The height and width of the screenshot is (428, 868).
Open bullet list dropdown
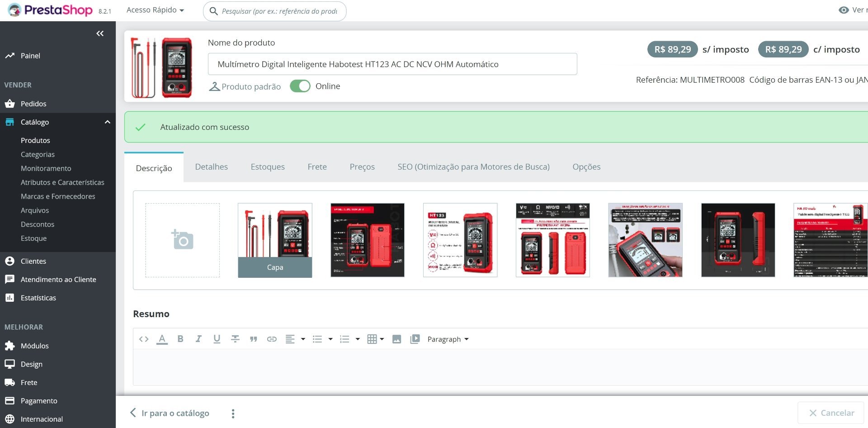322,339
